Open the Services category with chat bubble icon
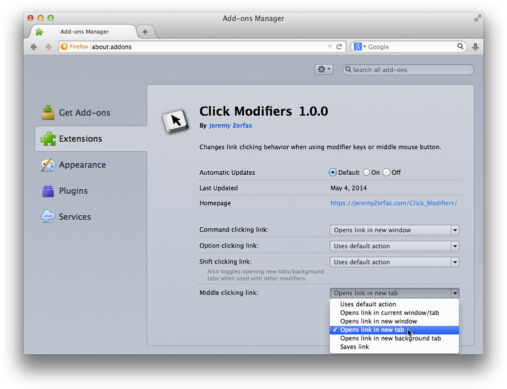507x389 pixels. click(x=66, y=217)
